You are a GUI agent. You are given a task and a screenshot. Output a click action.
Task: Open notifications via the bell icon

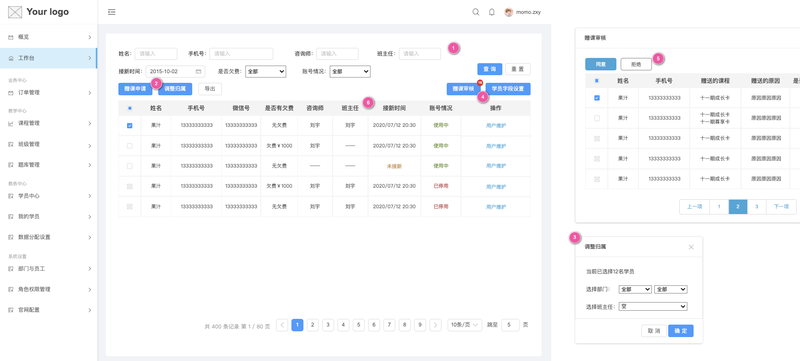click(491, 12)
